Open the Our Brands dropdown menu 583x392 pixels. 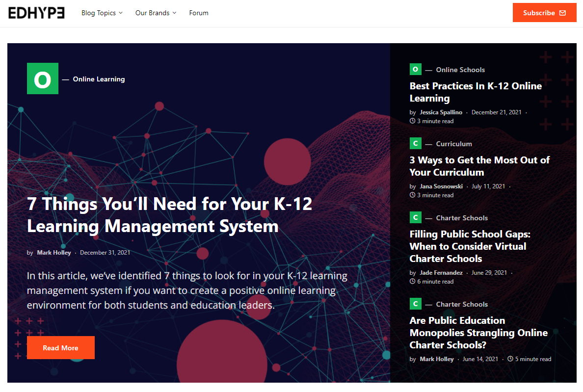pos(156,13)
